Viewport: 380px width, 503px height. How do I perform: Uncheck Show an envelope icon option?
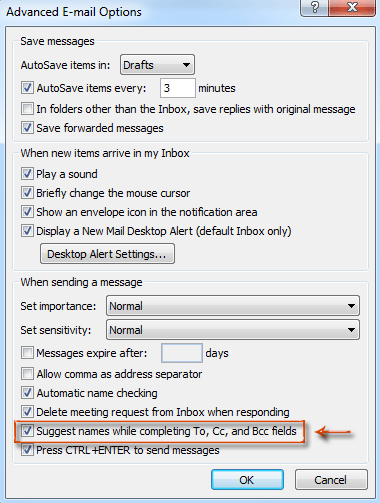point(27,212)
